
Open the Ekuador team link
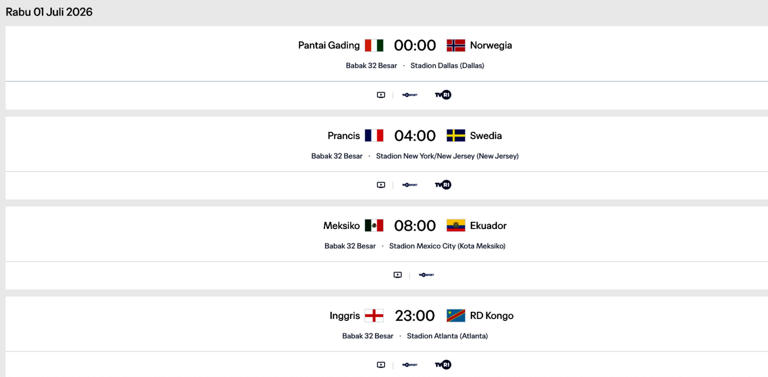(x=488, y=226)
